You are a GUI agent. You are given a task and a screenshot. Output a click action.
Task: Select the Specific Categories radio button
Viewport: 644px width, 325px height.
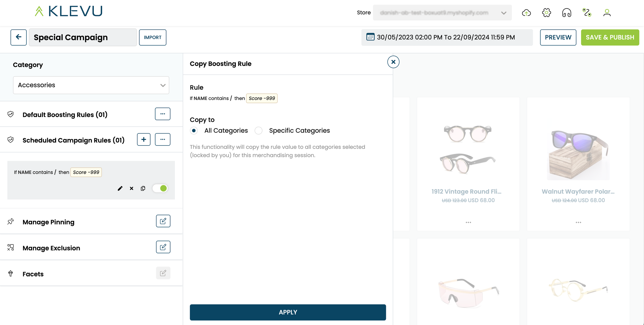[258, 131]
